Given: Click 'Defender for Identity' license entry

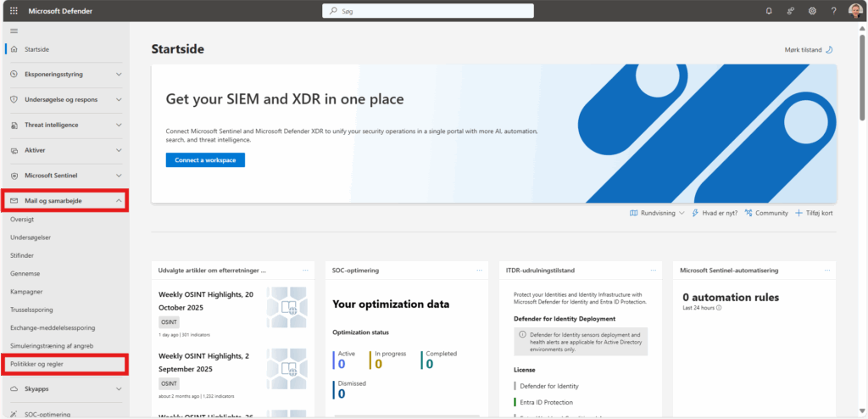Looking at the screenshot, I should 549,386.
